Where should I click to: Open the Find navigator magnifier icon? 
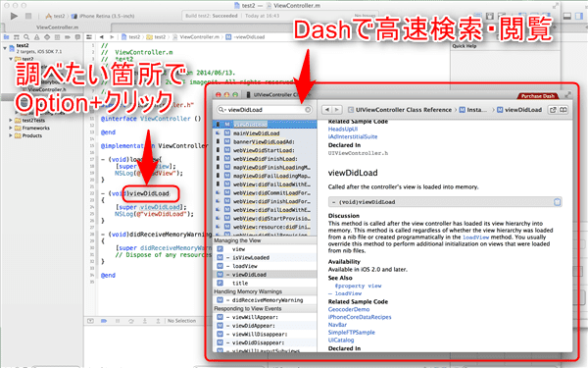[x=26, y=37]
